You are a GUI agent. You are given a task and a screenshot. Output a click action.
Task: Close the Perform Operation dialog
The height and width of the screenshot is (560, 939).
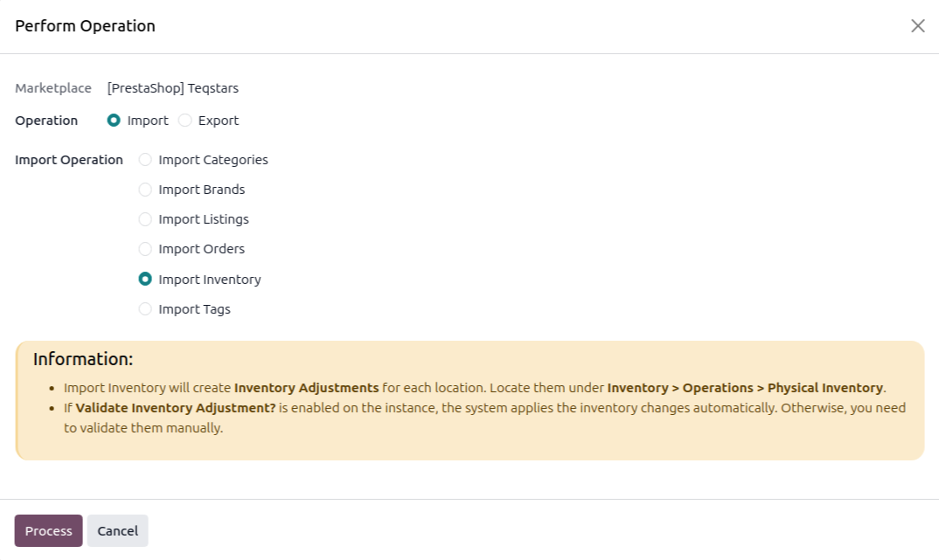click(x=917, y=25)
